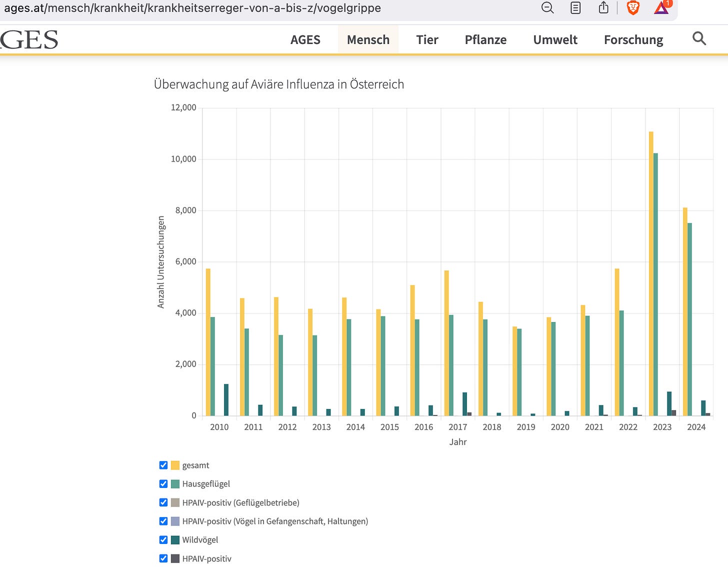Click the Anzahl Untersuchungen axis title
Screen dimensions: 728x567
point(160,262)
